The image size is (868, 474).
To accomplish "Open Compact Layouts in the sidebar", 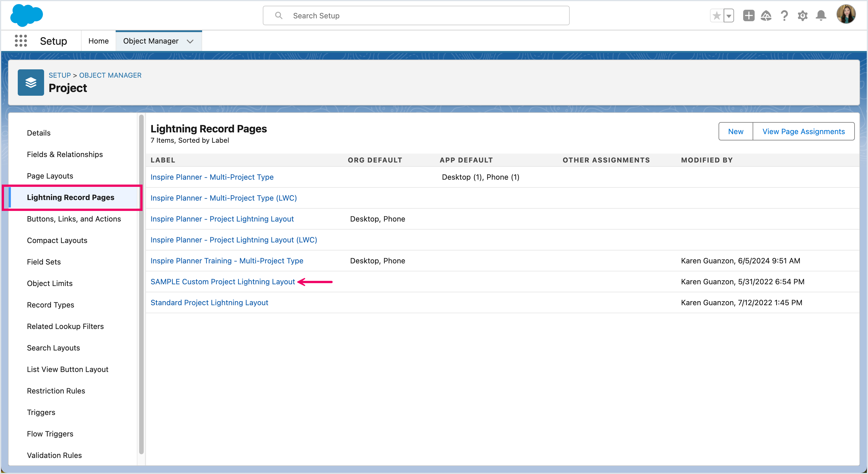I will coord(57,240).
